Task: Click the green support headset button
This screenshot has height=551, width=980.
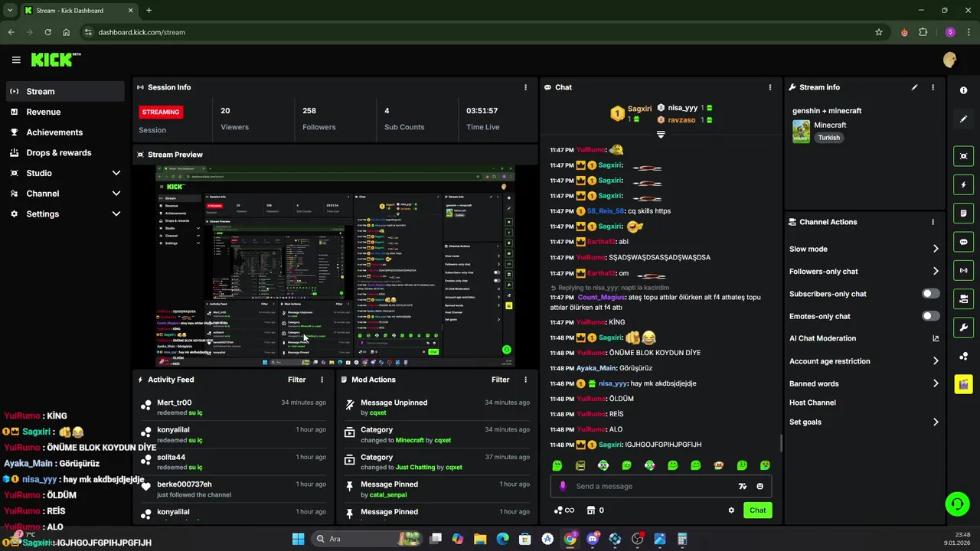Action: [957, 504]
